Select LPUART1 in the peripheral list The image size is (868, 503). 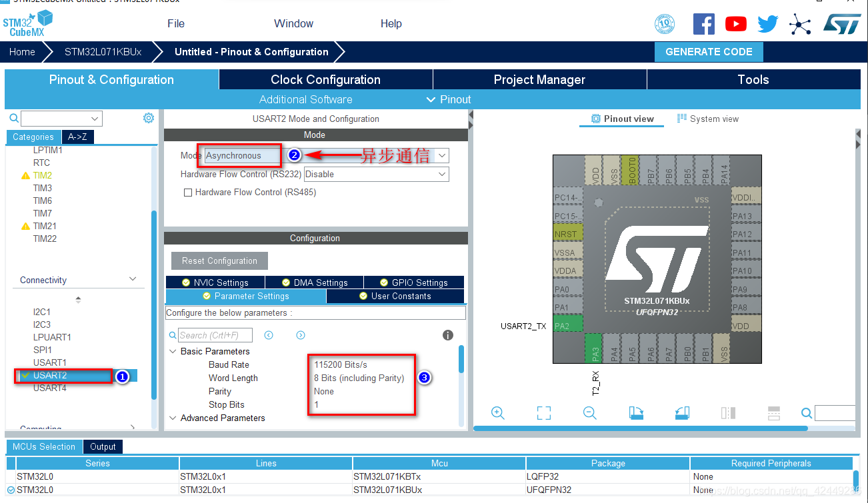pos(52,337)
